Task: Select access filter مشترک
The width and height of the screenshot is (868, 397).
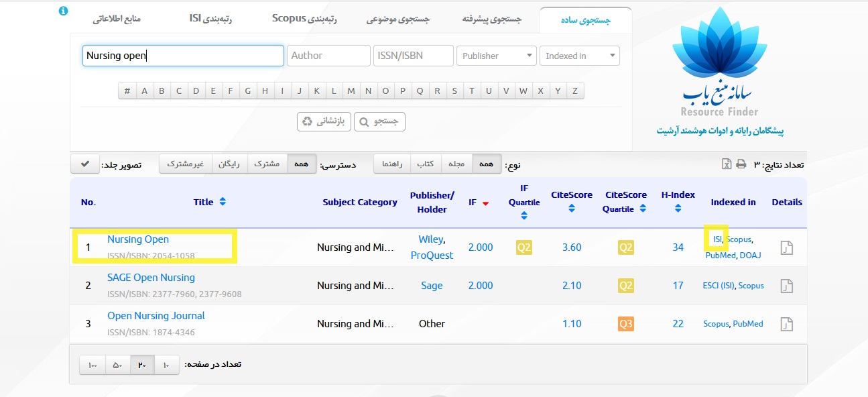Action: point(267,164)
